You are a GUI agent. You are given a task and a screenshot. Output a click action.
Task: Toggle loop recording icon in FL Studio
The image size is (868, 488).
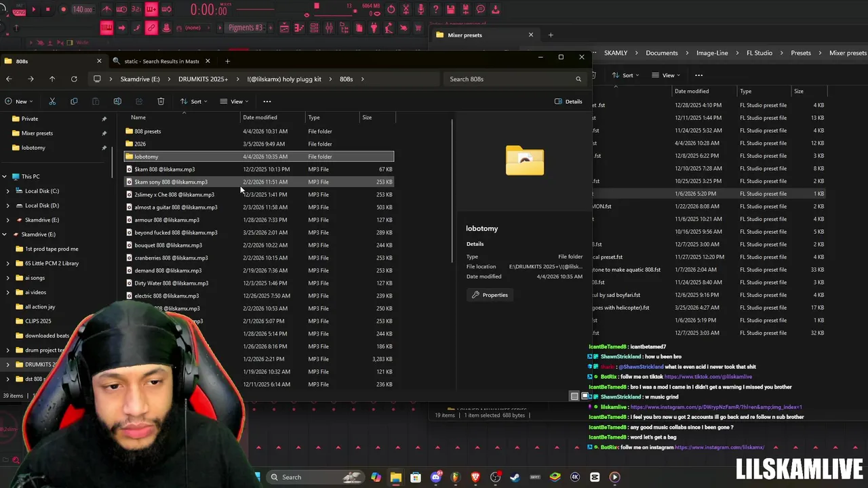click(166, 9)
